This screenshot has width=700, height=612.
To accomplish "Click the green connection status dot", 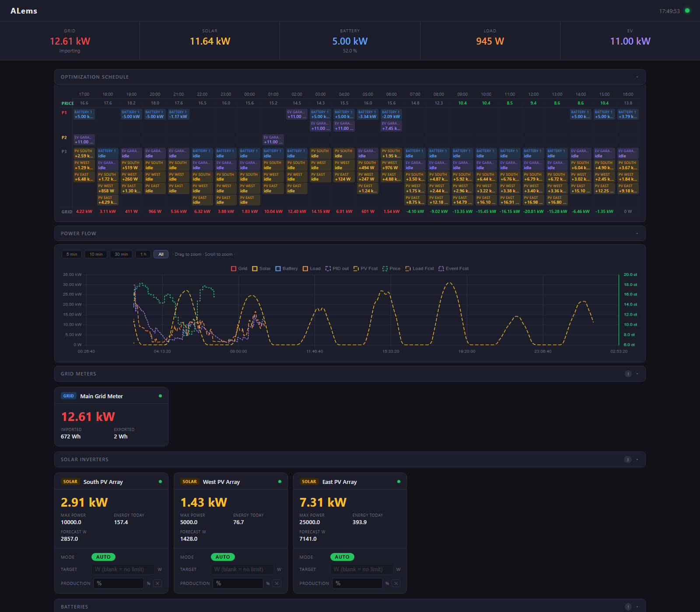I will click(687, 10).
